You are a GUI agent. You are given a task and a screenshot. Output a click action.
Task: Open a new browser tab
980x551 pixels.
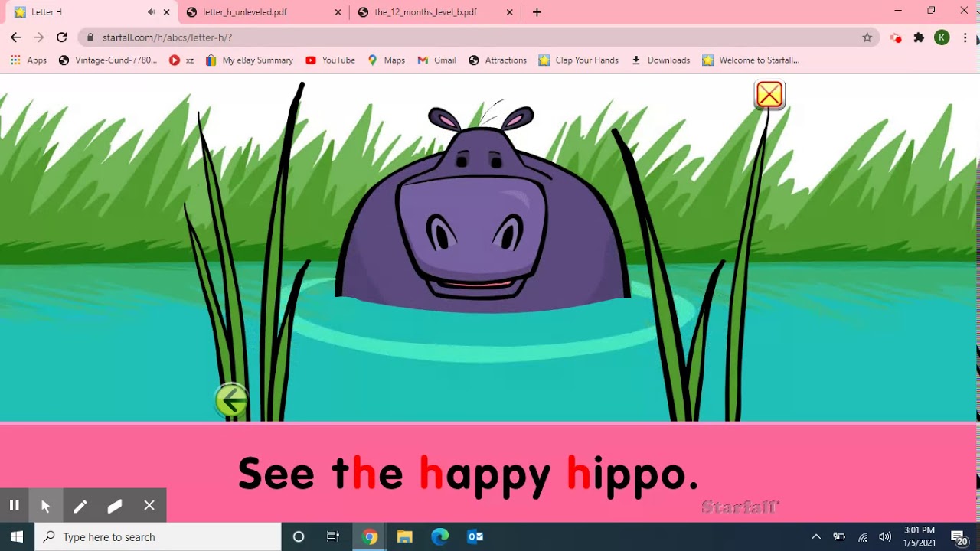[x=537, y=12]
